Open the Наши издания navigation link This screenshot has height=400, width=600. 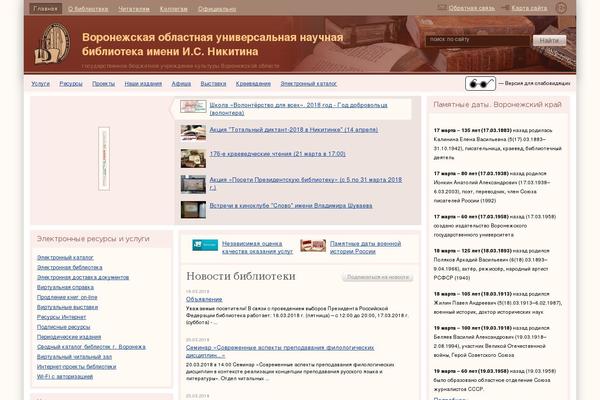(143, 83)
